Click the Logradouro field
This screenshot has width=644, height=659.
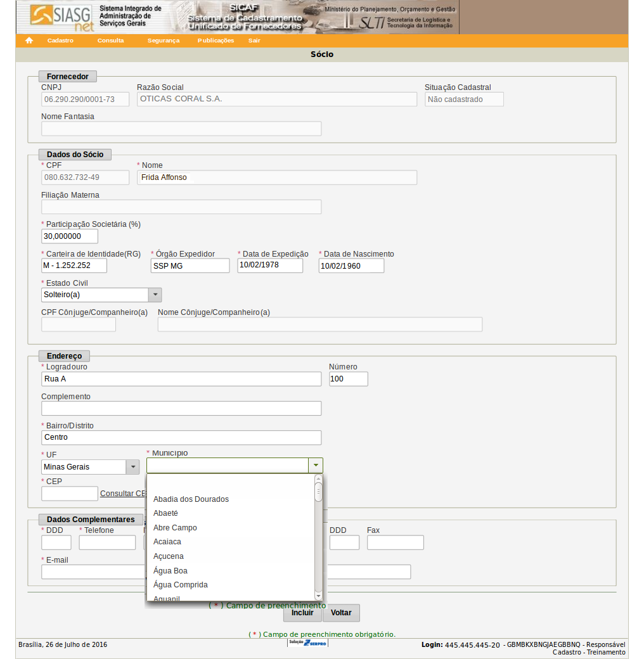click(x=181, y=379)
